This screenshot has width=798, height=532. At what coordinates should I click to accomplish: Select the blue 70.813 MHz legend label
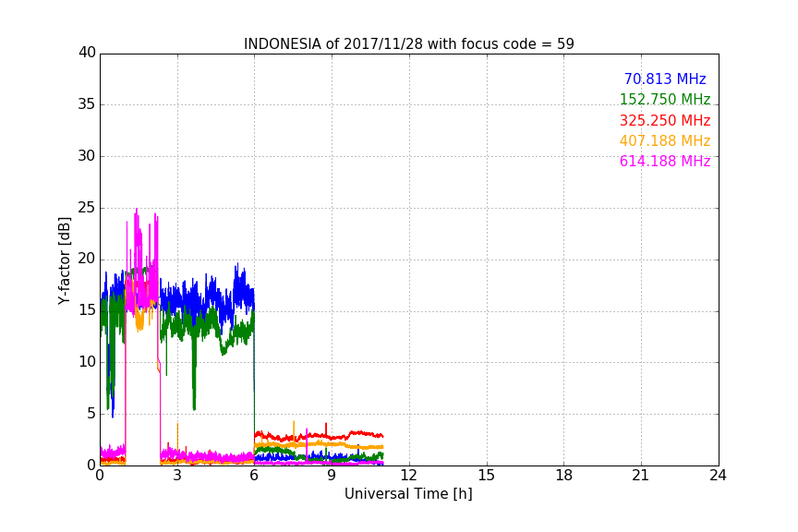click(665, 79)
